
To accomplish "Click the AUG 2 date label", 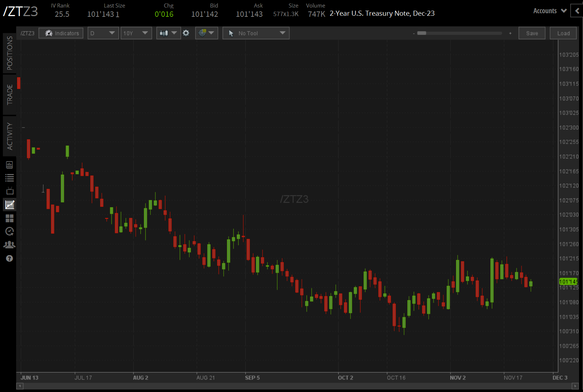I will tap(141, 378).
